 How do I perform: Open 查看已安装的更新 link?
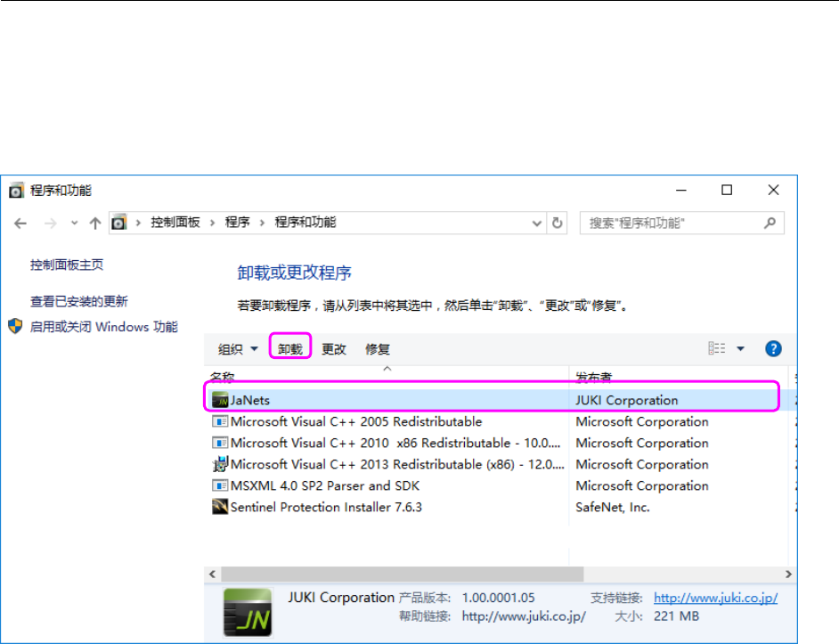(x=79, y=301)
